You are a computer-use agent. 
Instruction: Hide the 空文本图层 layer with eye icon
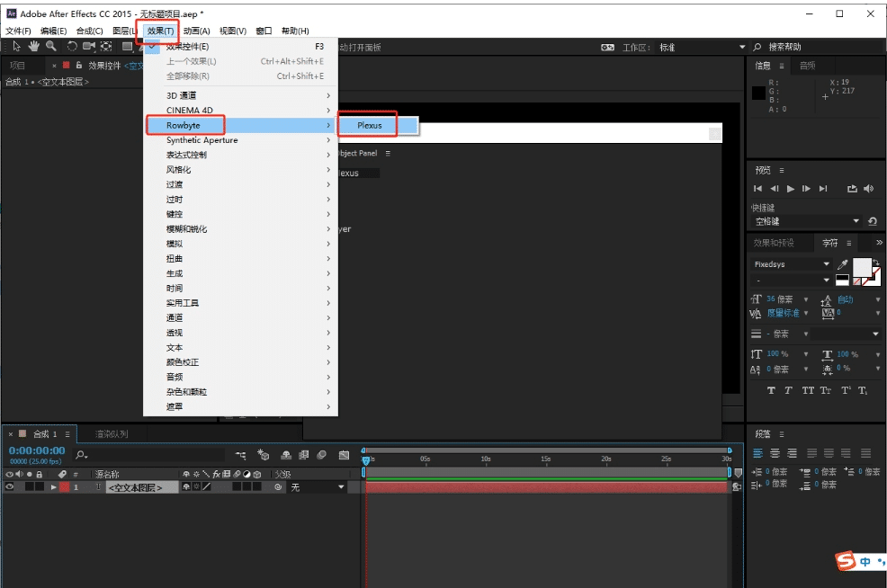click(x=10, y=486)
